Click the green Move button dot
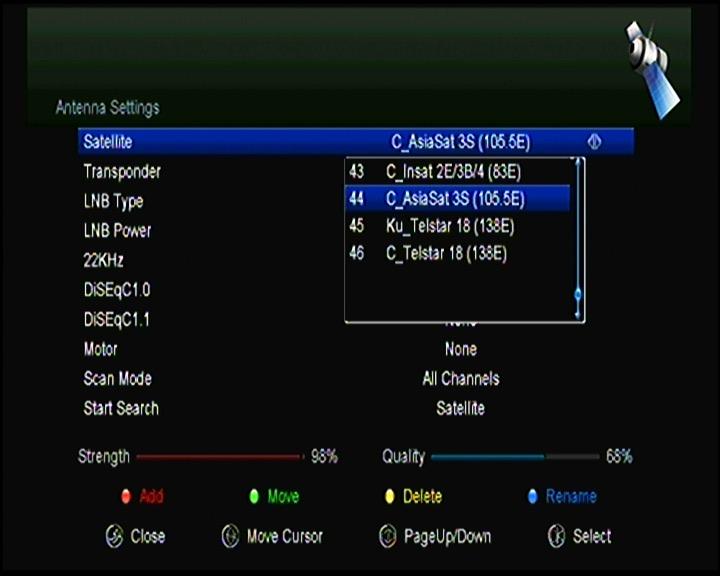This screenshot has width=720, height=576. (254, 497)
